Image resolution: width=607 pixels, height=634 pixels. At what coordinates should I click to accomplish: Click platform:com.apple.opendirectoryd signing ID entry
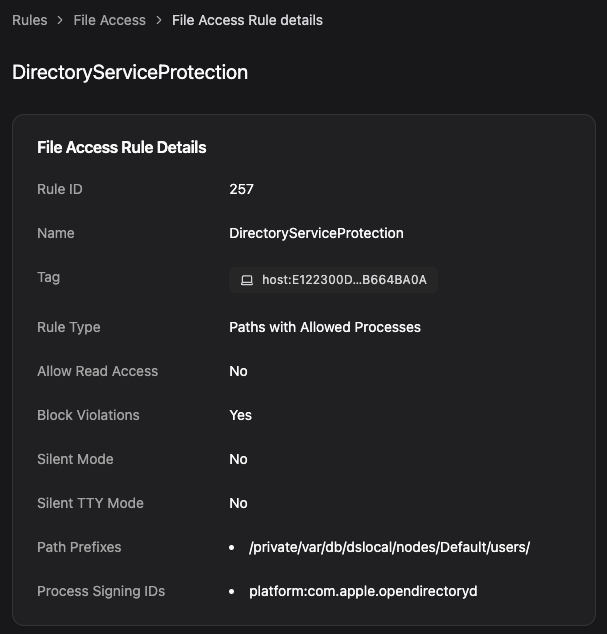[x=363, y=591]
